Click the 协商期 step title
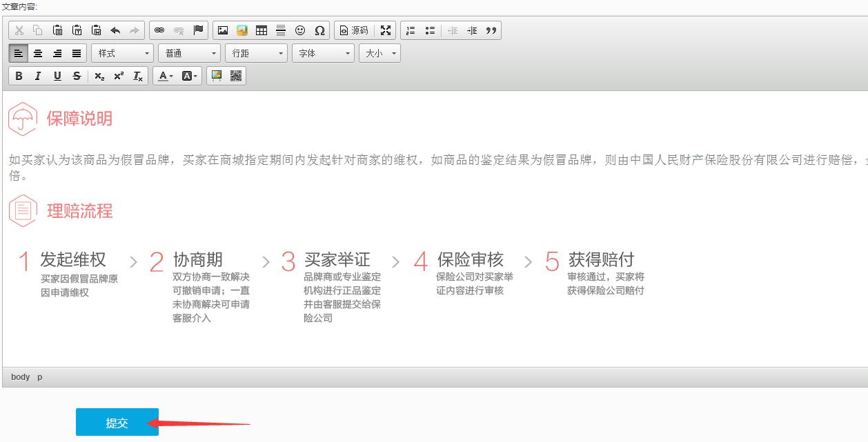This screenshot has width=868, height=442. pos(198,259)
